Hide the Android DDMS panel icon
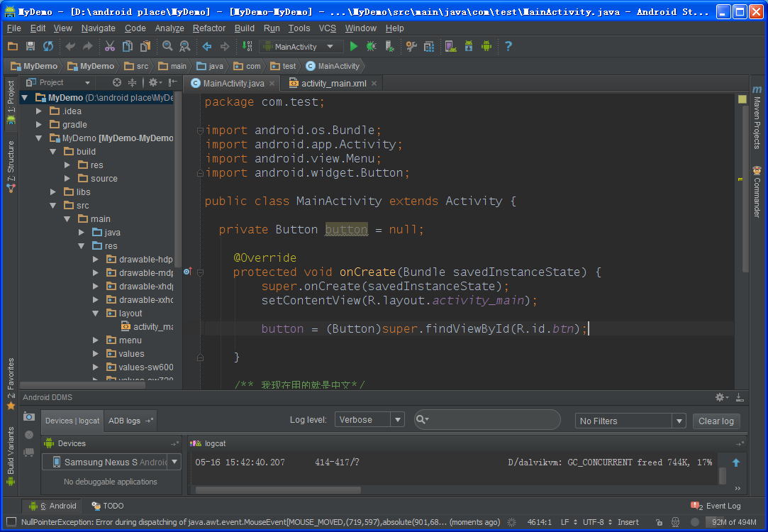Screen dimensions: 768x532 (740, 397)
